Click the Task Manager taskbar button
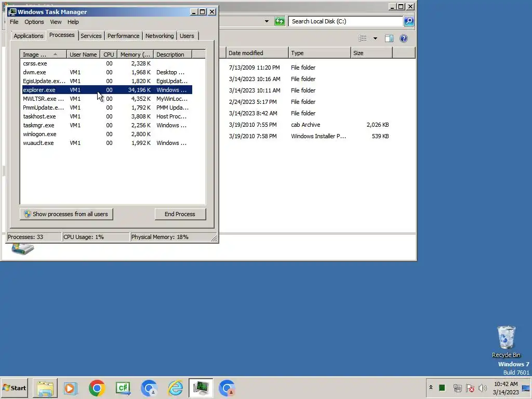 201,388
